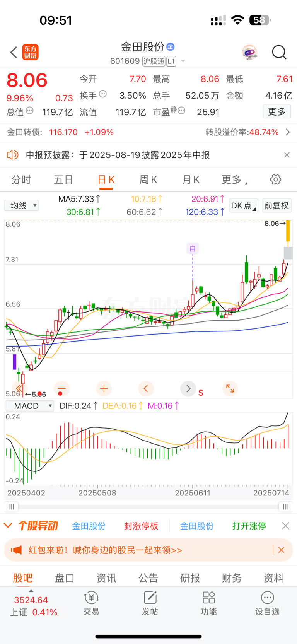Tap the move-right chart arrow icon
The image size is (297, 644).
188,388
